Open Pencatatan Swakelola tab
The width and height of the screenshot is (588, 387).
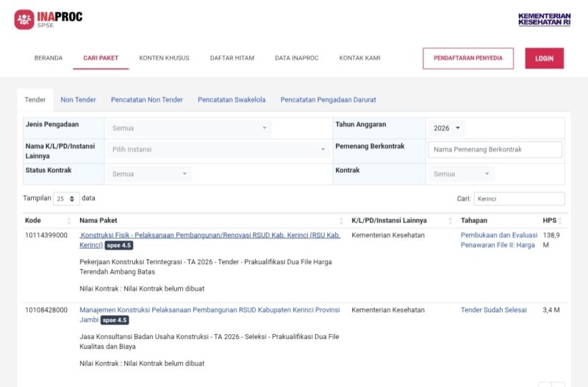(x=232, y=100)
